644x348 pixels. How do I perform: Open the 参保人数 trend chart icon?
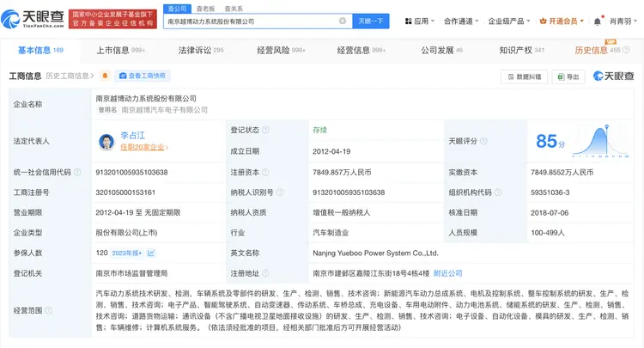[x=151, y=253]
